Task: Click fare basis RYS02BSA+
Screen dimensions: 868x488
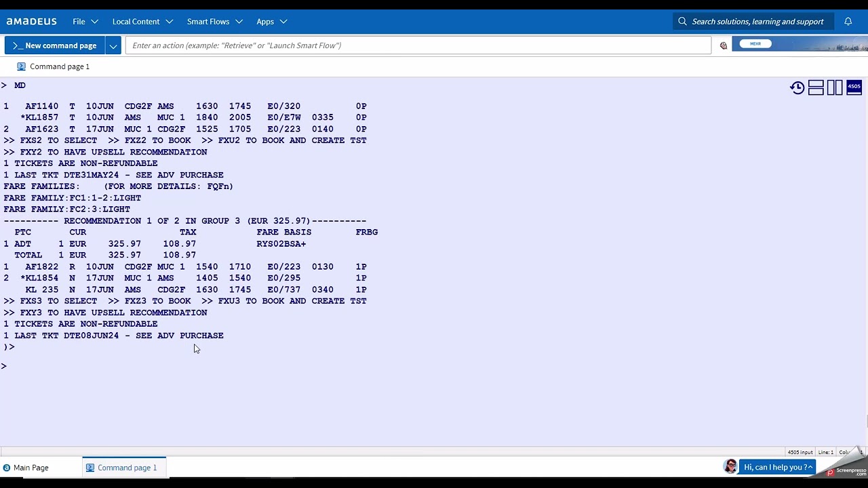Action: coord(281,244)
